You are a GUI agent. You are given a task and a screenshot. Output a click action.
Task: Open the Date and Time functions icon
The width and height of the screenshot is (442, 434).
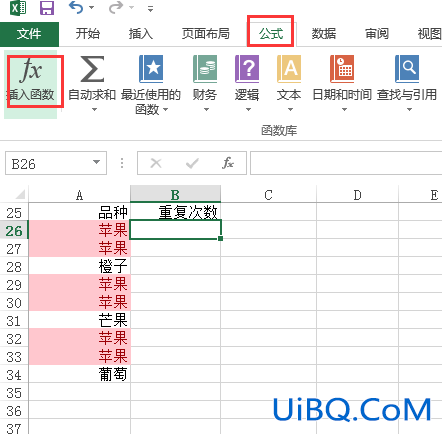(x=342, y=69)
